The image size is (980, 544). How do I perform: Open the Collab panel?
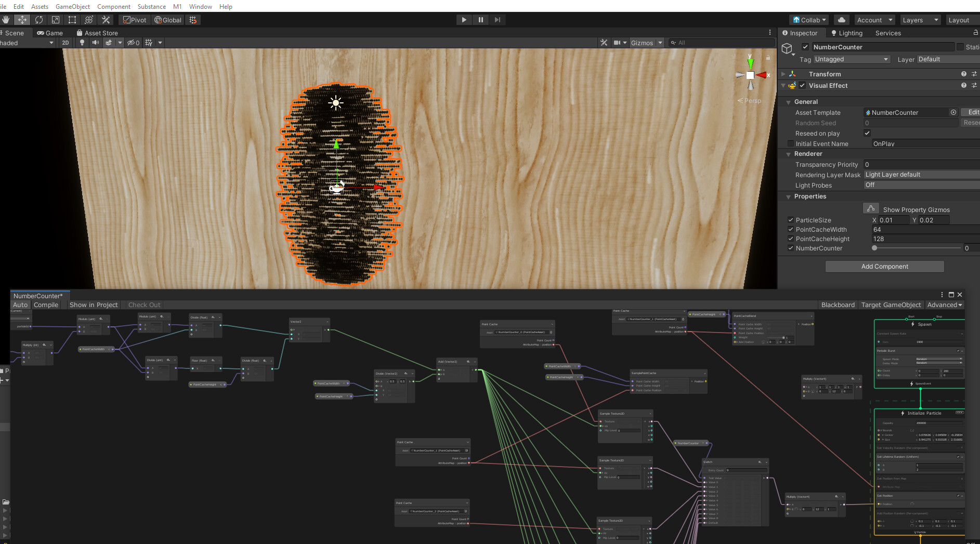click(808, 19)
